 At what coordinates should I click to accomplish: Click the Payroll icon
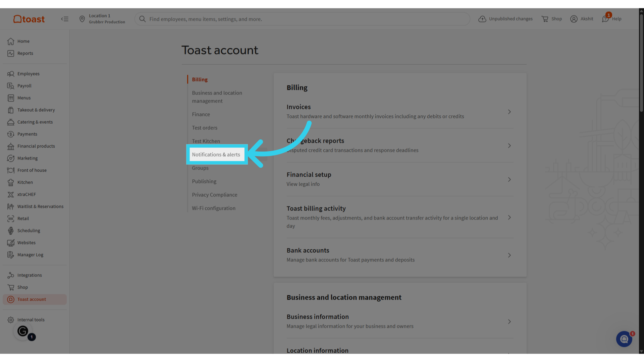coord(11,86)
